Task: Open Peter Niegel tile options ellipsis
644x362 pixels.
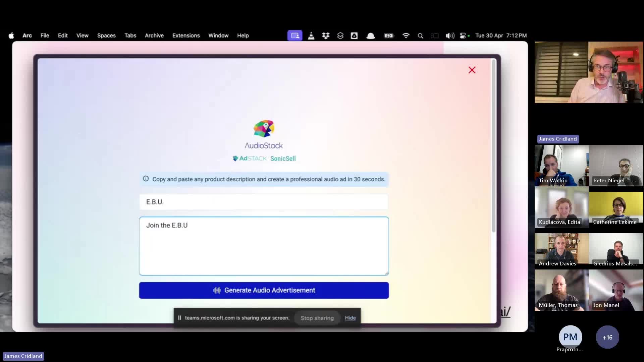Action: tap(634, 181)
